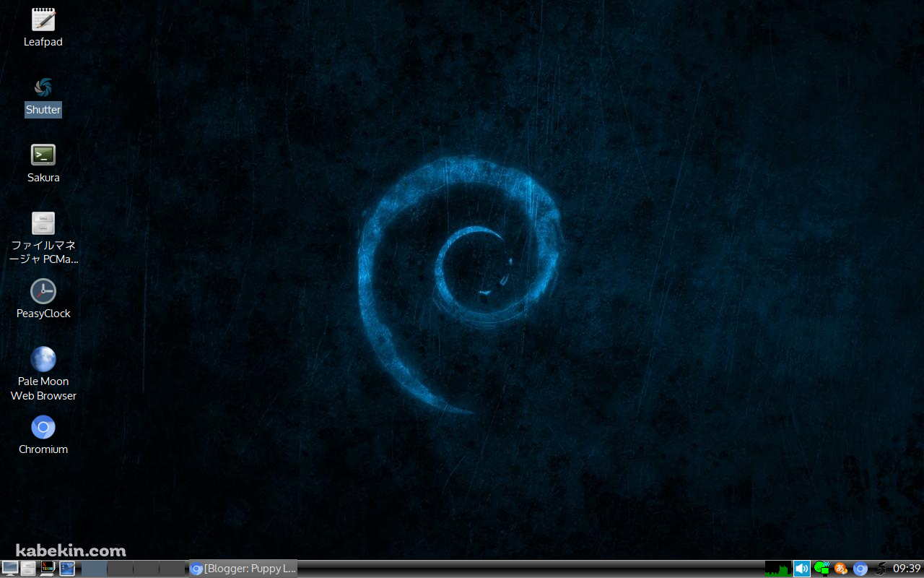Click the swirl logo icon near the clock
The height and width of the screenshot is (578, 924).
coord(881,569)
